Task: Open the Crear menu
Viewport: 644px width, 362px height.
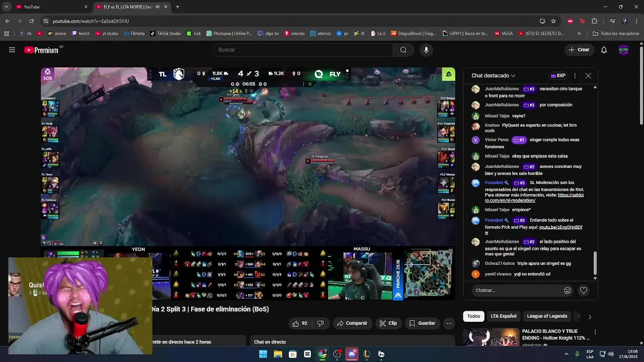Action: pos(579,50)
